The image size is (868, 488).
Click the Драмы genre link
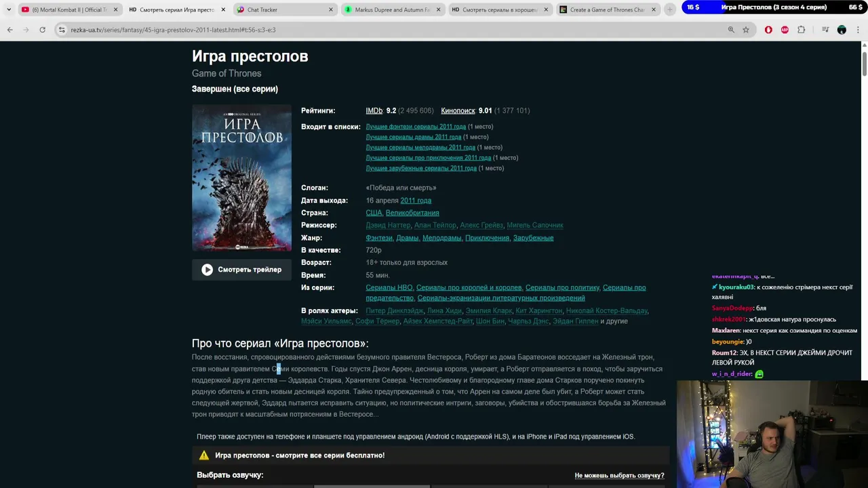(408, 238)
